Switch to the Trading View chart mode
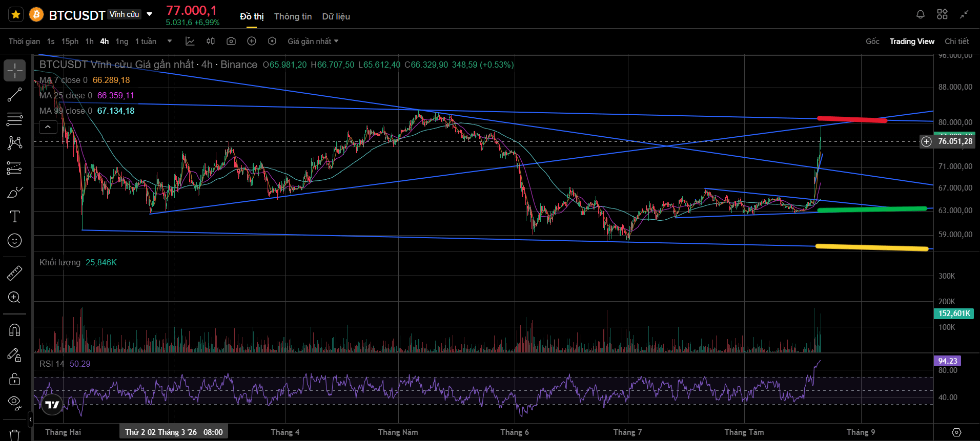The width and height of the screenshot is (980, 441). [912, 41]
